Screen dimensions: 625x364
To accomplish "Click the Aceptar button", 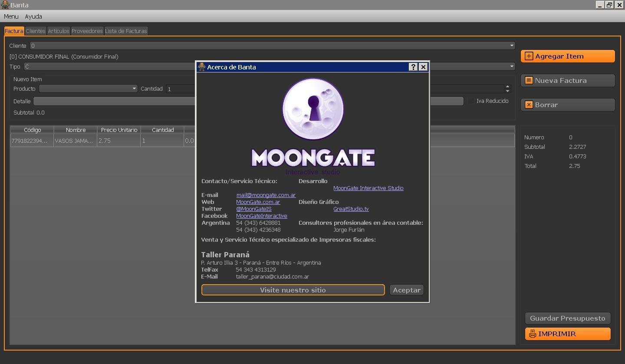I will (406, 290).
